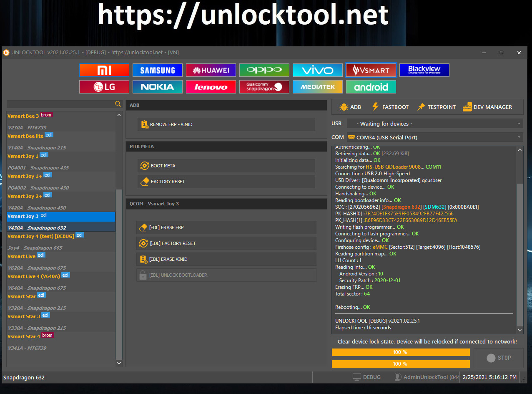Select the Samsung brand icon
Image resolution: width=532 pixels, height=394 pixels.
coord(158,70)
